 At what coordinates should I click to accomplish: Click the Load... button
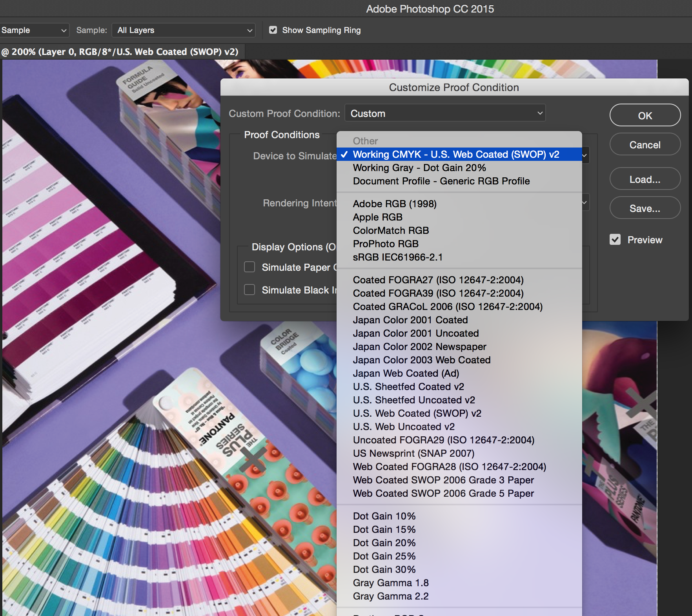point(645,179)
